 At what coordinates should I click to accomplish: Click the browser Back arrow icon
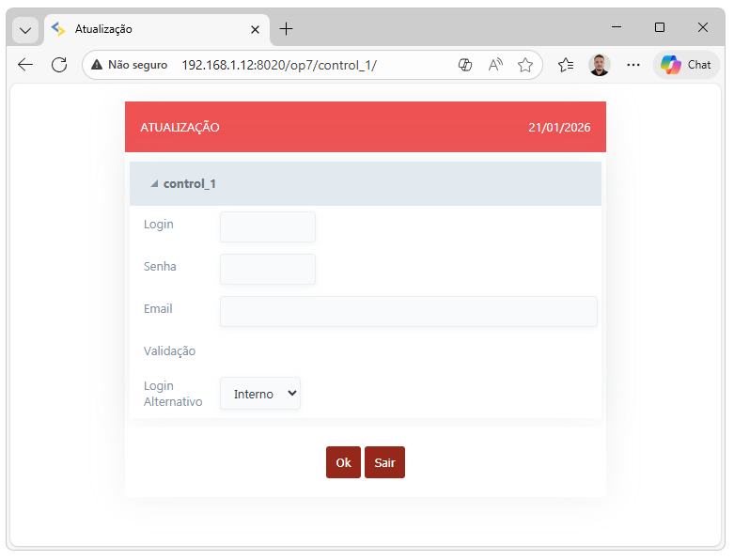(25, 65)
